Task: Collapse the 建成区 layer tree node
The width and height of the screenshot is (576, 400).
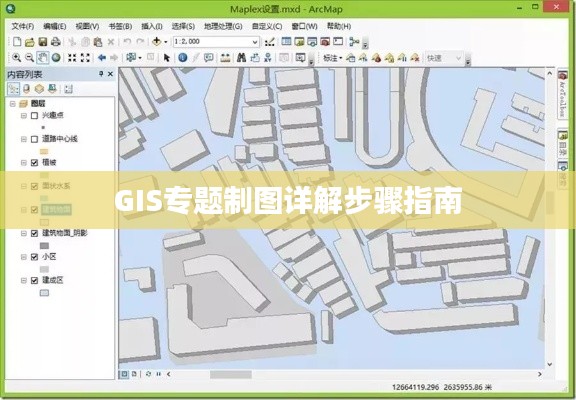Action: click(x=24, y=280)
